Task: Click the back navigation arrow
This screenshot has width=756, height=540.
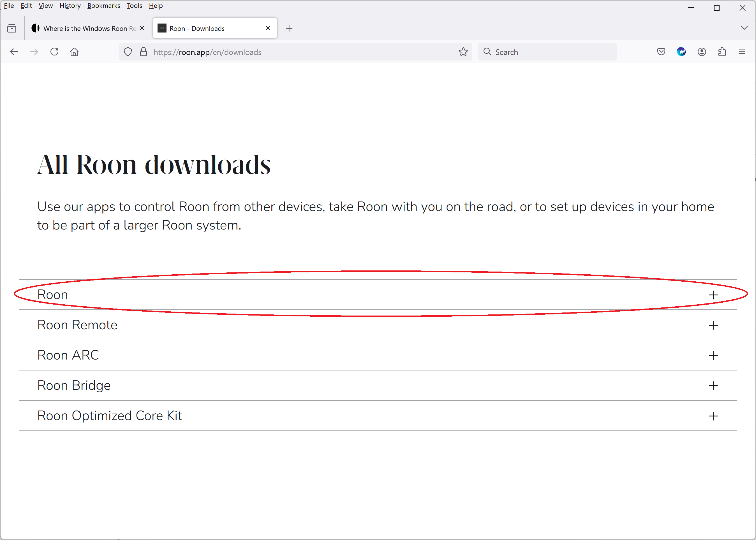Action: tap(14, 52)
